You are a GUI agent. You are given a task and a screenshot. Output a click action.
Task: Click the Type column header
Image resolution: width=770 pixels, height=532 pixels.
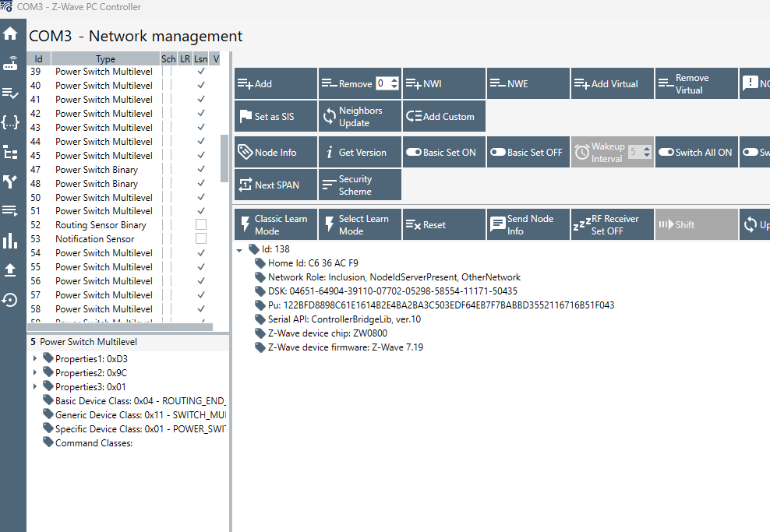(105, 59)
